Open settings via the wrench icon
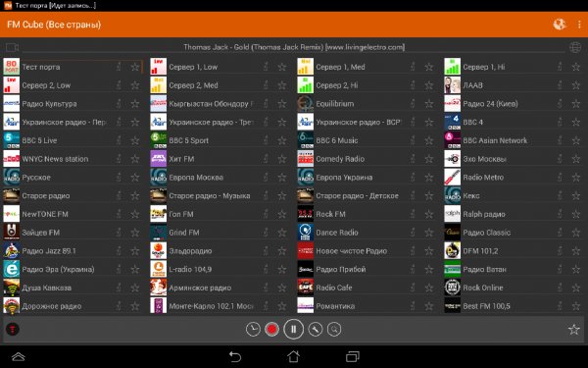Image resolution: width=588 pixels, height=368 pixels. [x=316, y=330]
